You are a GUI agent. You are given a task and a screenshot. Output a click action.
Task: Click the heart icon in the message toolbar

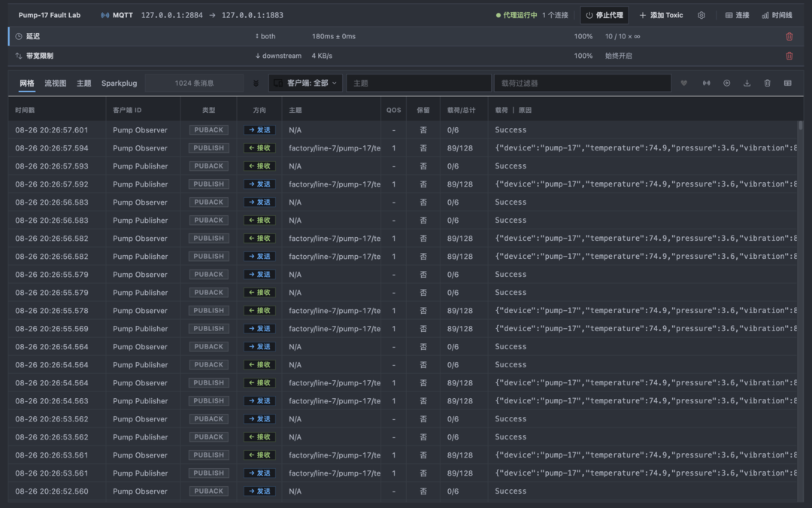pos(684,83)
